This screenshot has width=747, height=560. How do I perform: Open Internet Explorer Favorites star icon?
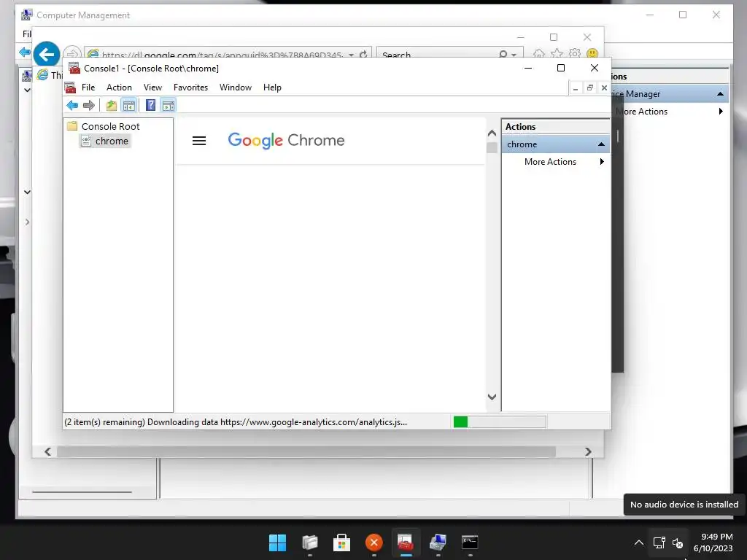point(557,53)
